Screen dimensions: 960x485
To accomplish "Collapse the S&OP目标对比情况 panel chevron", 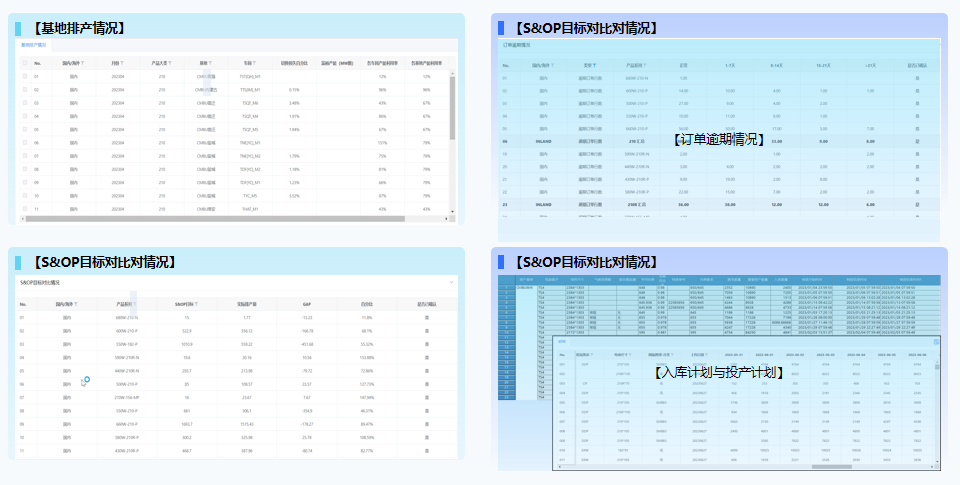I will 451,283.
